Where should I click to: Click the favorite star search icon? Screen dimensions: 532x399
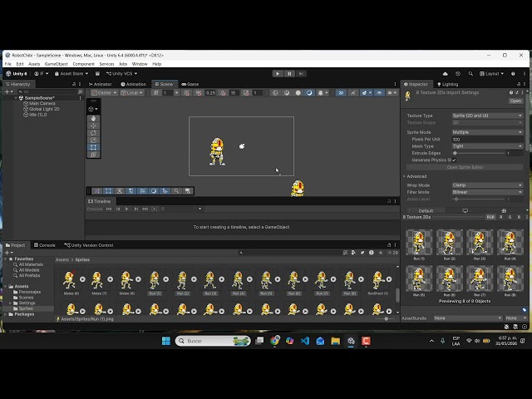(381, 253)
